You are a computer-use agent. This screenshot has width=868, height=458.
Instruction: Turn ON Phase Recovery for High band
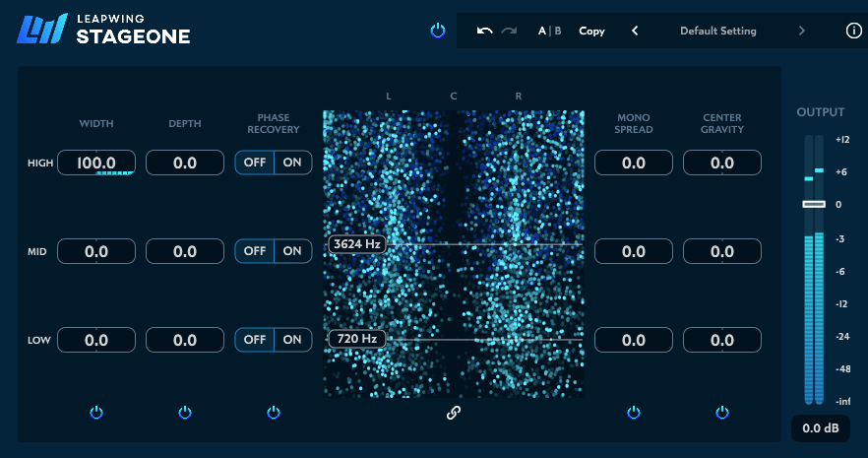pyautogui.click(x=292, y=163)
